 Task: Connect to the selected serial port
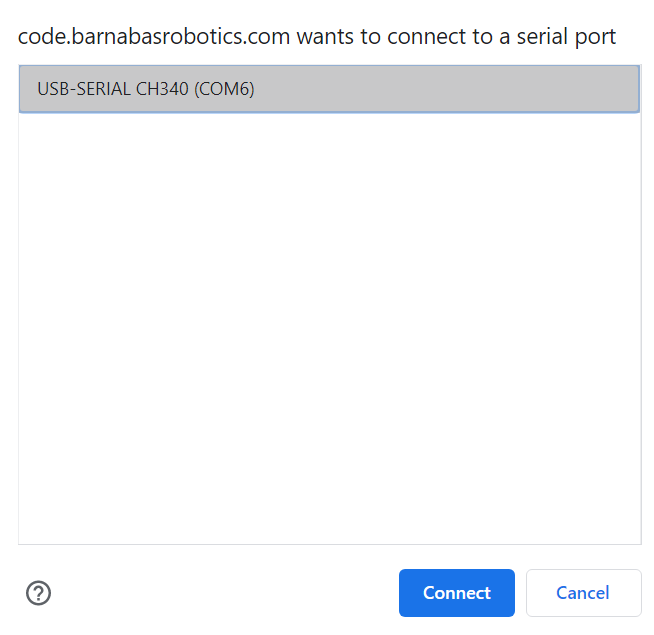[456, 593]
